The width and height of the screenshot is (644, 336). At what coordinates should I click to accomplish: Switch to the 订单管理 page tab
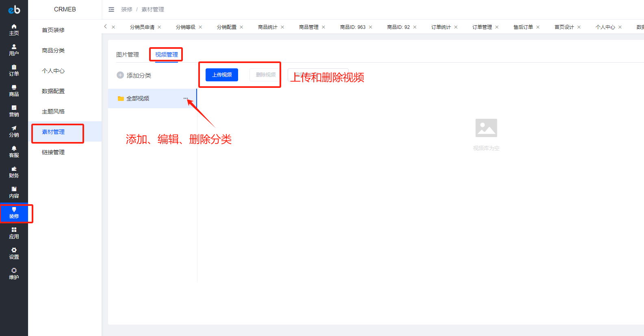482,27
